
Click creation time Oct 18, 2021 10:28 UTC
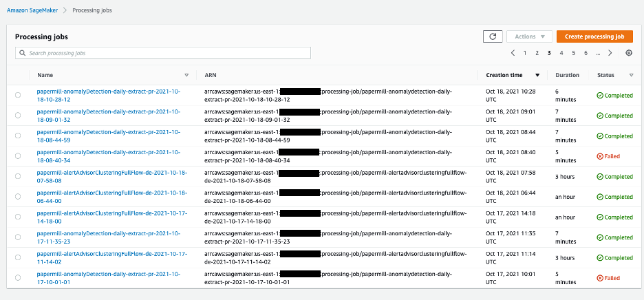pyautogui.click(x=511, y=96)
